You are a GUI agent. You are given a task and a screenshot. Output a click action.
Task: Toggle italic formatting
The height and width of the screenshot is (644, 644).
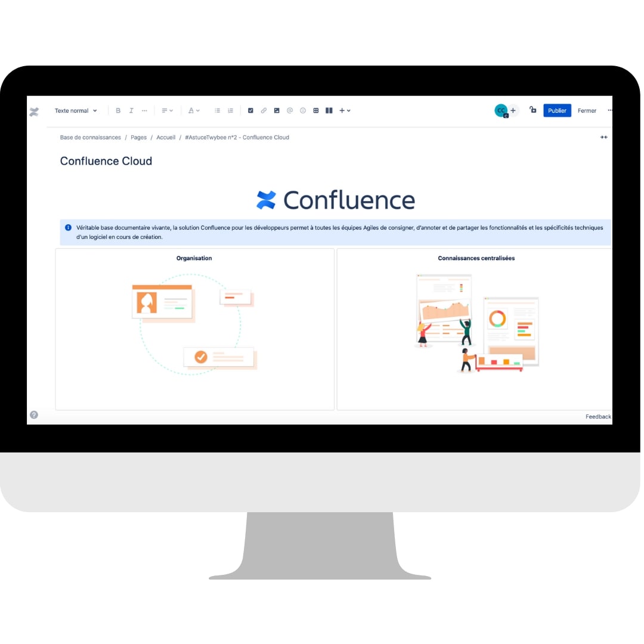[x=131, y=111]
